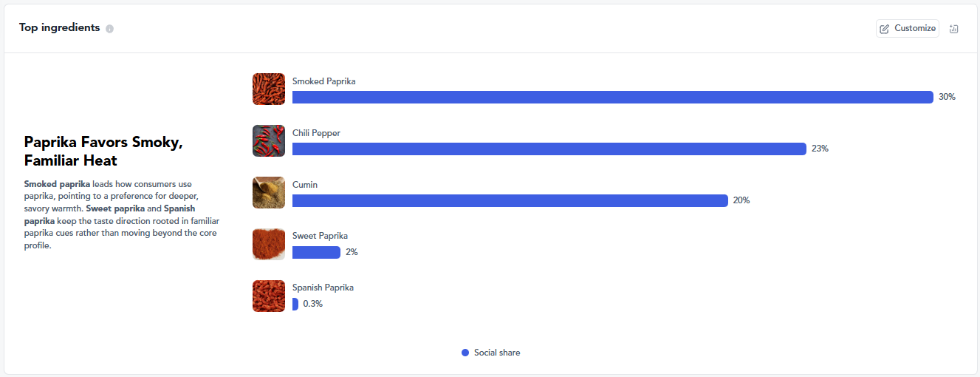Screen dimensions: 980x377
Task: Toggle the Social share legend dot
Action: pyautogui.click(x=465, y=353)
